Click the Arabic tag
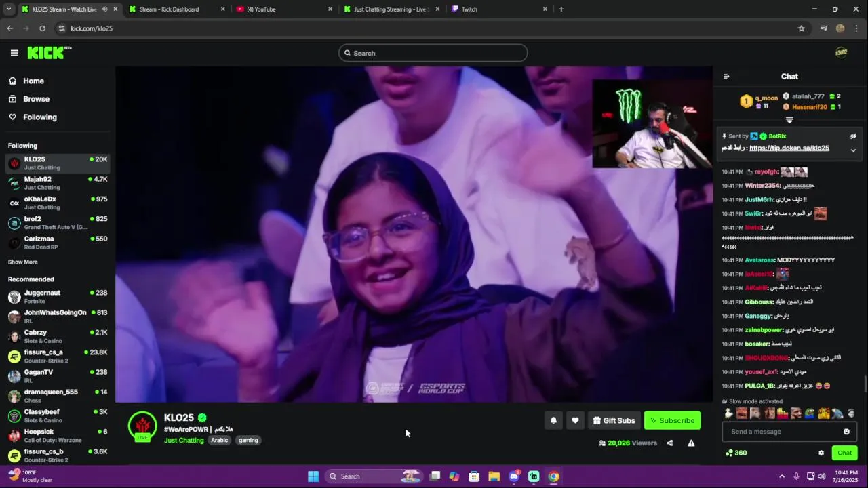The image size is (868, 488). 220,441
